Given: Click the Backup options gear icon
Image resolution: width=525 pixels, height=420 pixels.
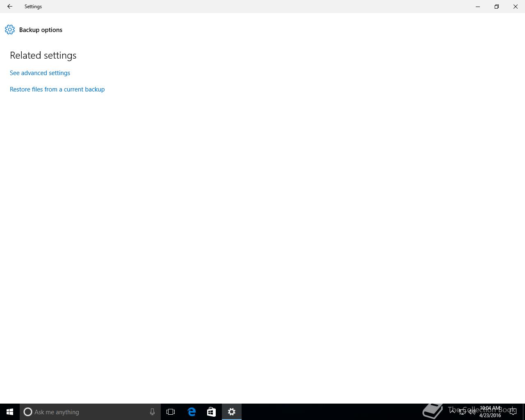Looking at the screenshot, I should pyautogui.click(x=10, y=30).
